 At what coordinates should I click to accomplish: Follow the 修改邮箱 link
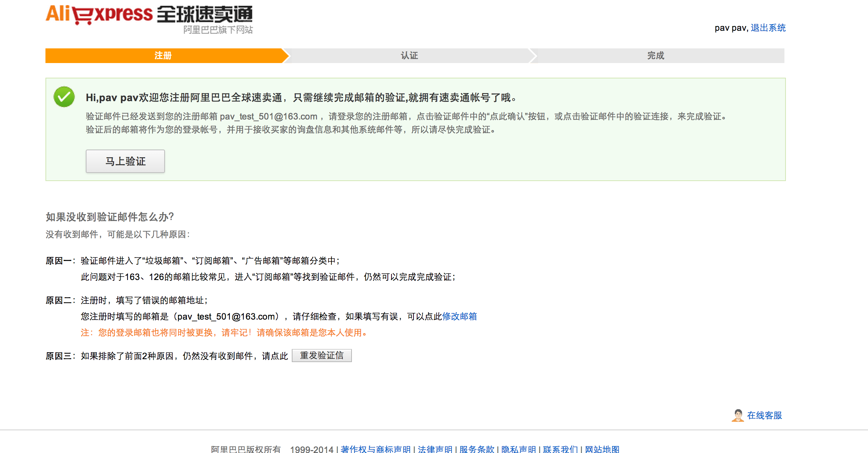(459, 316)
